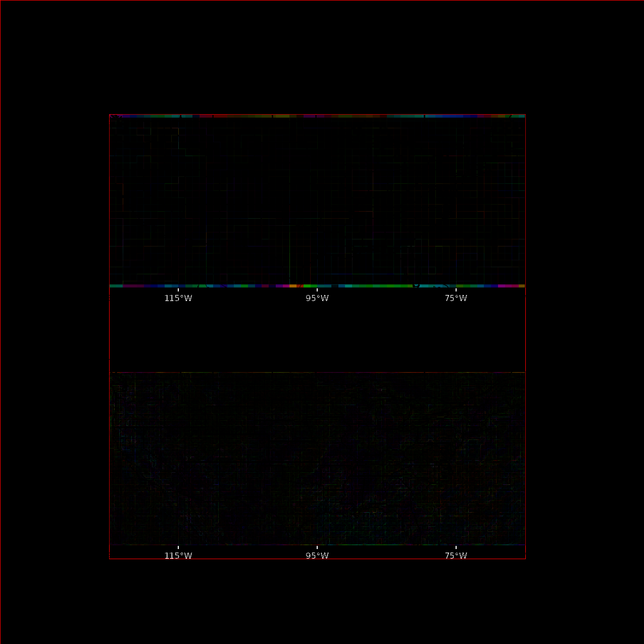Click the tick mark above upper 95°W label

click(317, 290)
